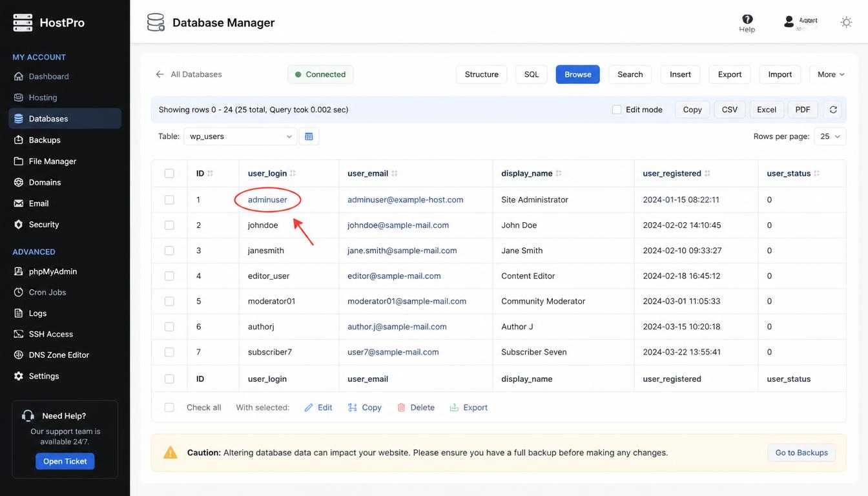Image resolution: width=868 pixels, height=496 pixels.
Task: Switch to the Structure tab
Action: [482, 74]
